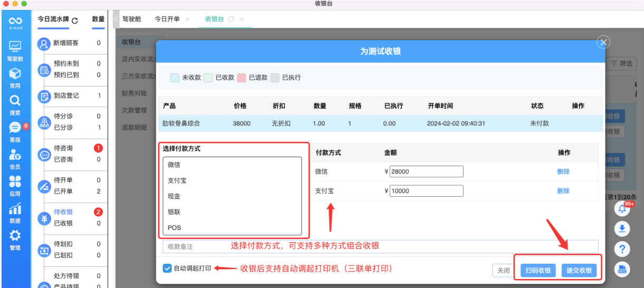Viewport: 644px width, 288px height.
Task: Open 欠款管理 in the side menu
Action: pos(134,110)
